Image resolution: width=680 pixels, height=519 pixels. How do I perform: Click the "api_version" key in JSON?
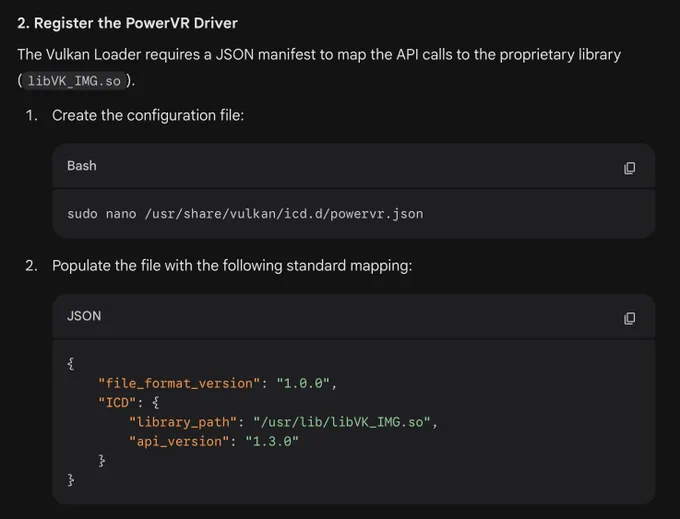(179, 441)
